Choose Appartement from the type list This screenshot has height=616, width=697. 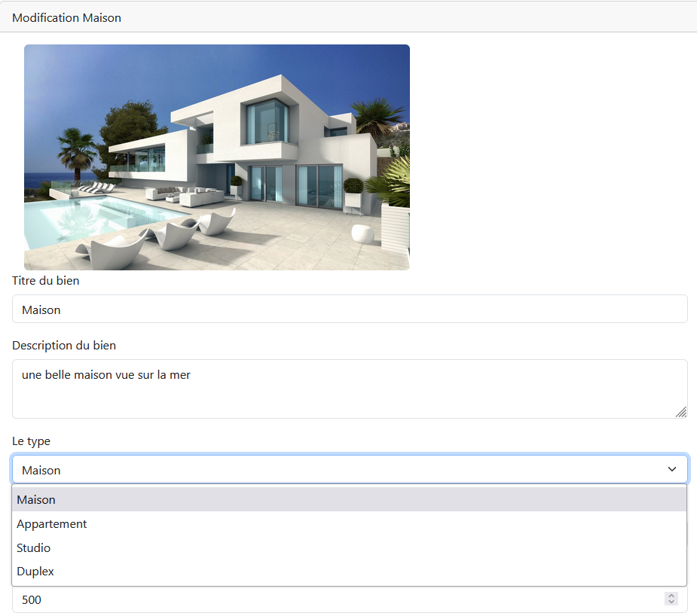pyautogui.click(x=350, y=523)
